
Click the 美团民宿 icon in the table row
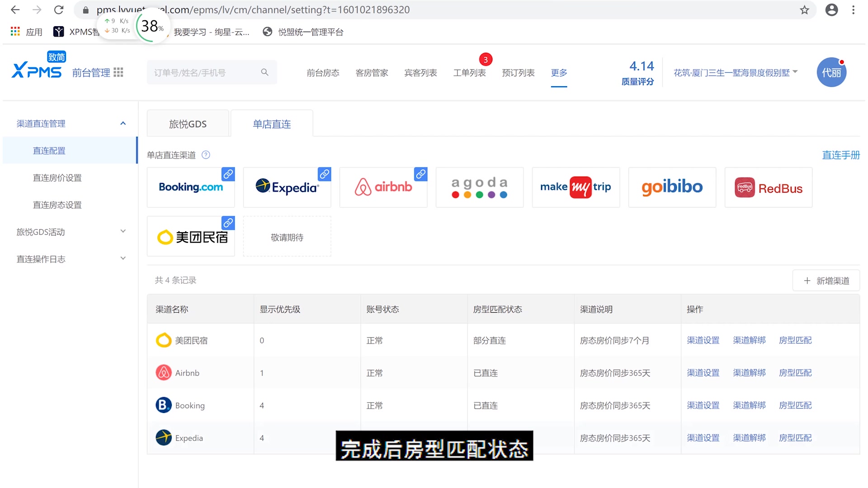(x=164, y=340)
